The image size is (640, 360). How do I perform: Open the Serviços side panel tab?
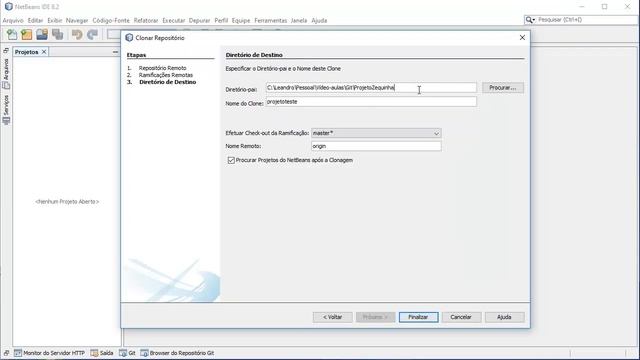[6, 109]
